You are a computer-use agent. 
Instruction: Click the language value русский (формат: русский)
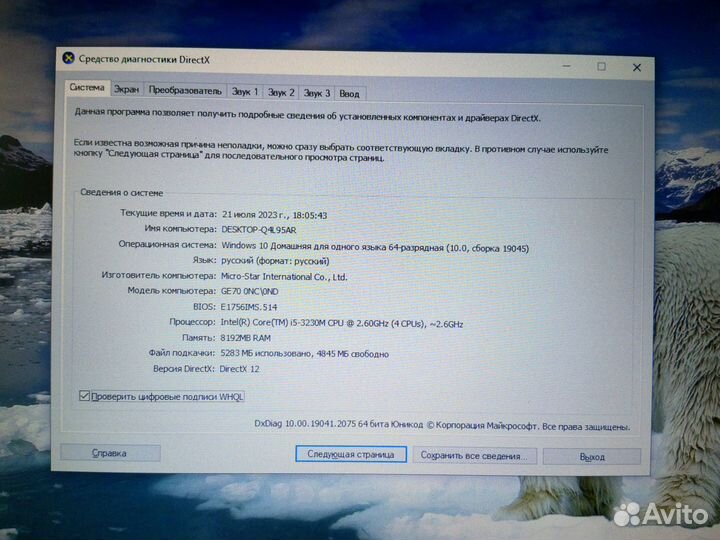pos(275,261)
